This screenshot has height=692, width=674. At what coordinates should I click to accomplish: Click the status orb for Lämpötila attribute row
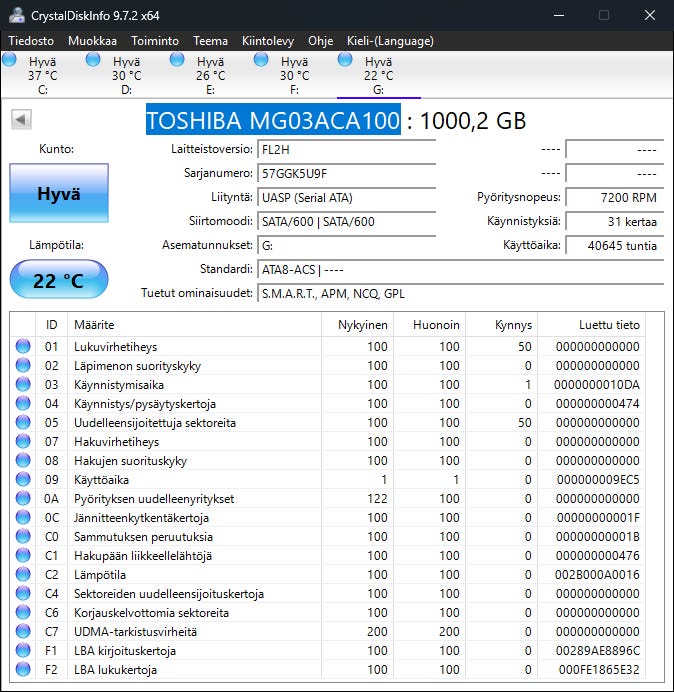23,575
